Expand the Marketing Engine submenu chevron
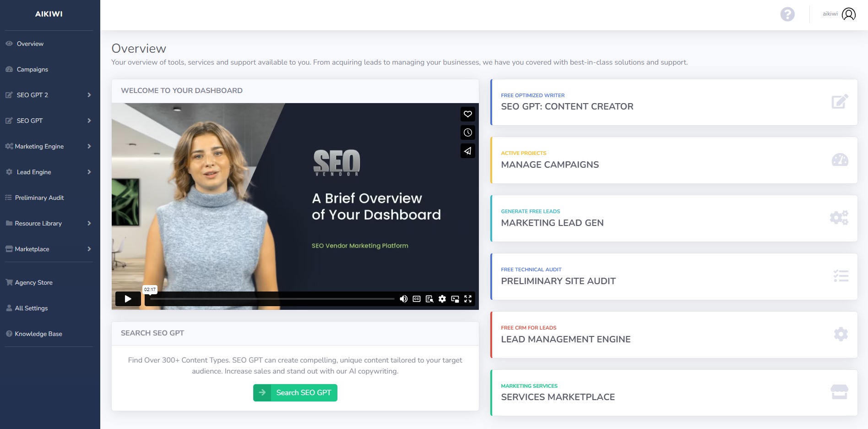This screenshot has height=429, width=868. pos(89,146)
